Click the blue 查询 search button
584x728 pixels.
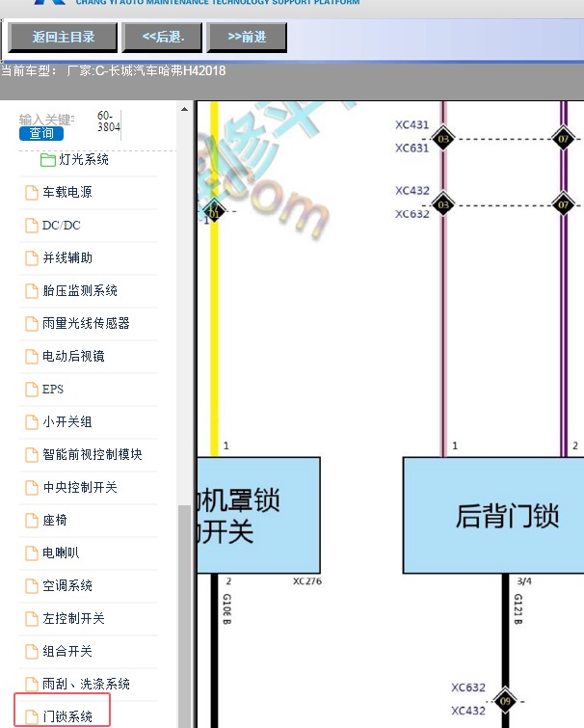(x=41, y=134)
